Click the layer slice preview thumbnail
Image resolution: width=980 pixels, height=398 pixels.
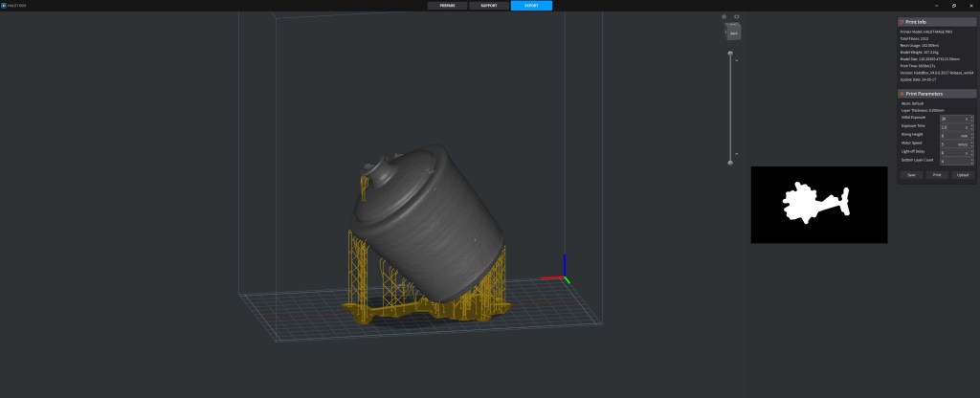click(x=818, y=205)
